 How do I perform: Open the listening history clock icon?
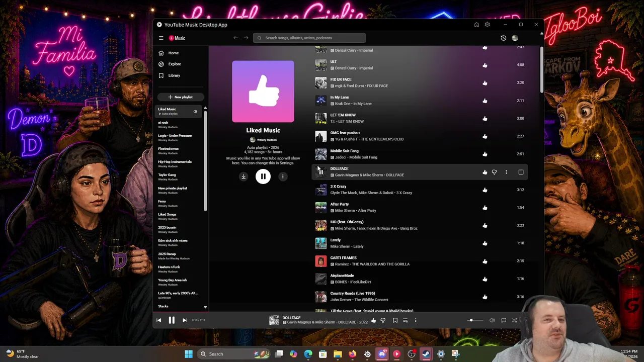pos(503,38)
